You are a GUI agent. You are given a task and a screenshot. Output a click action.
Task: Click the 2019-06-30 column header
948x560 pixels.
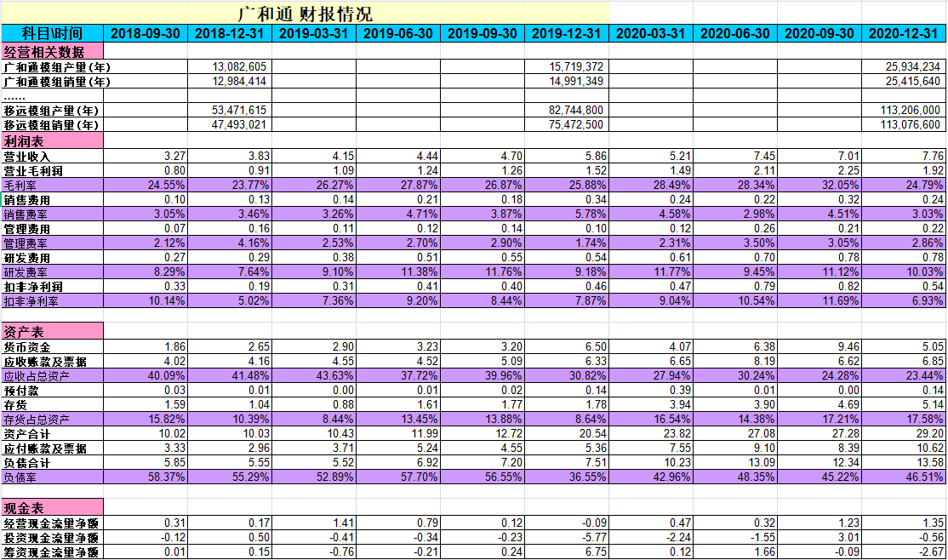[x=398, y=33]
